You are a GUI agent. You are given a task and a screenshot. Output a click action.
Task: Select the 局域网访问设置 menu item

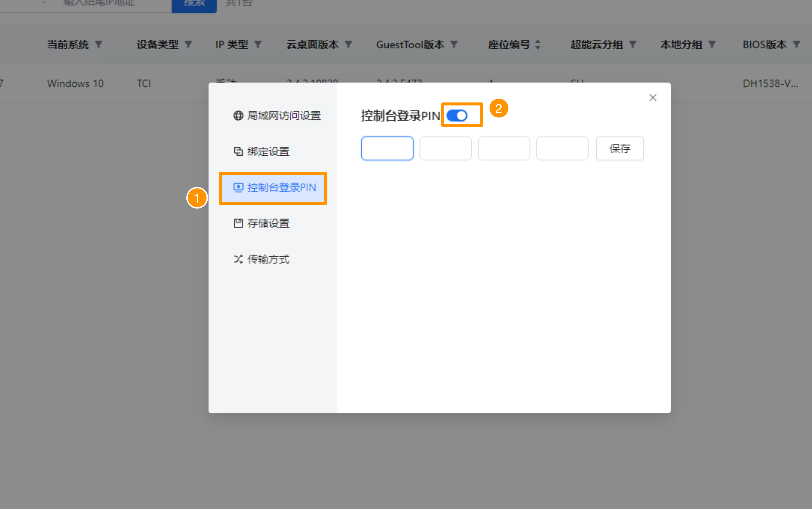(284, 116)
